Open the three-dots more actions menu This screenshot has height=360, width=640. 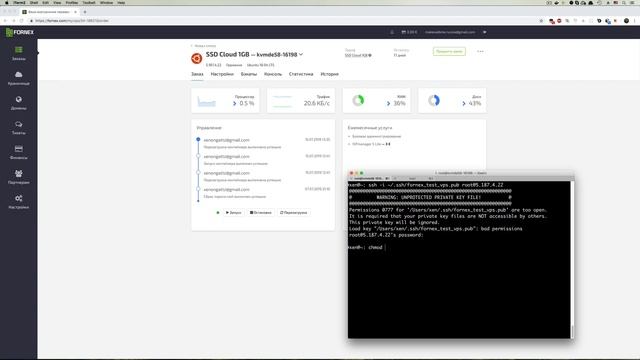click(x=480, y=51)
